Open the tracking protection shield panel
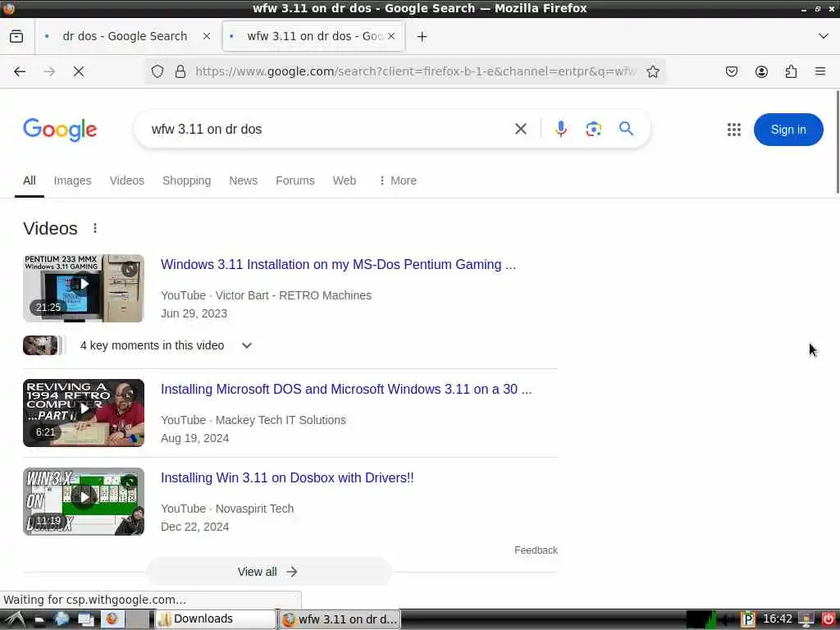840x630 pixels. 157,71
